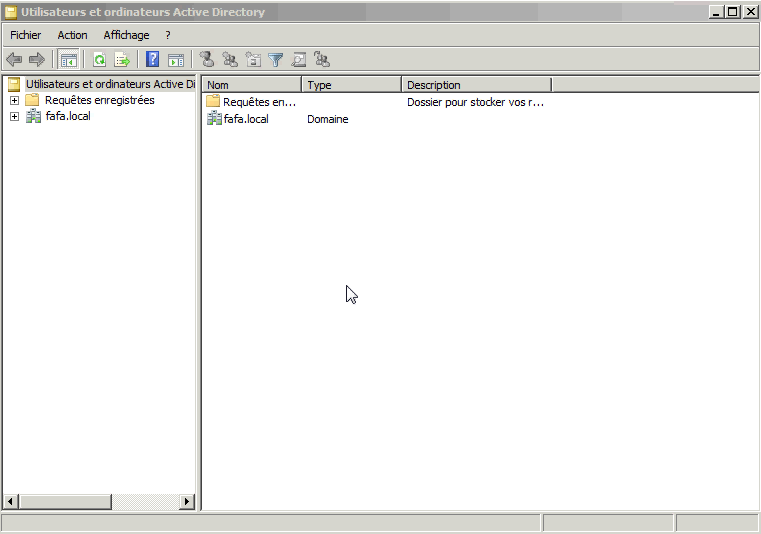This screenshot has width=761, height=534.
Task: Click the root console icon in tree
Action: pos(14,84)
